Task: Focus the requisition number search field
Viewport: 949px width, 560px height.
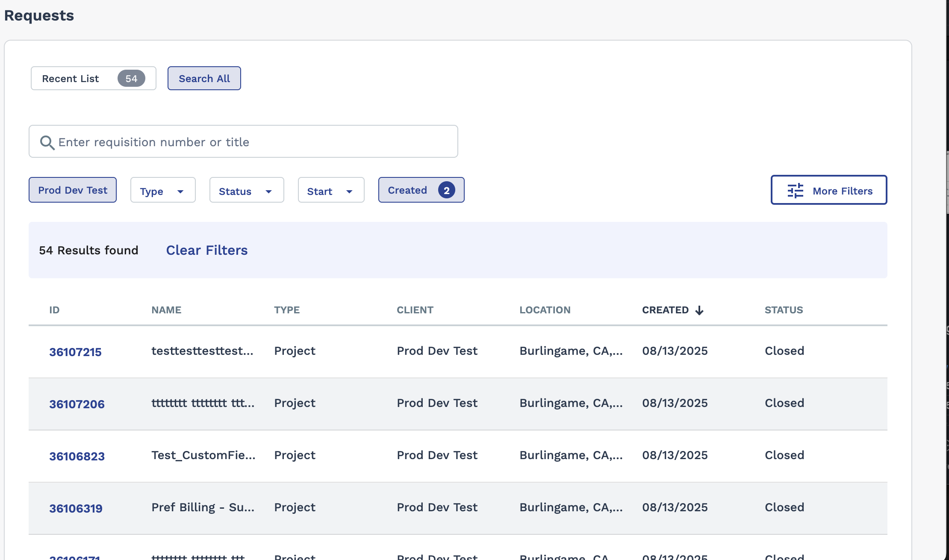Action: click(x=256, y=142)
